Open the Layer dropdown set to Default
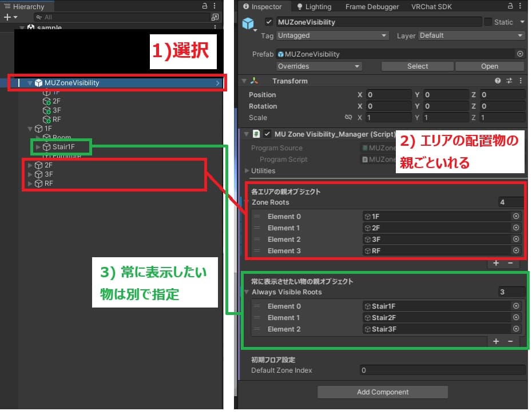This screenshot has width=532, height=415. [x=471, y=35]
